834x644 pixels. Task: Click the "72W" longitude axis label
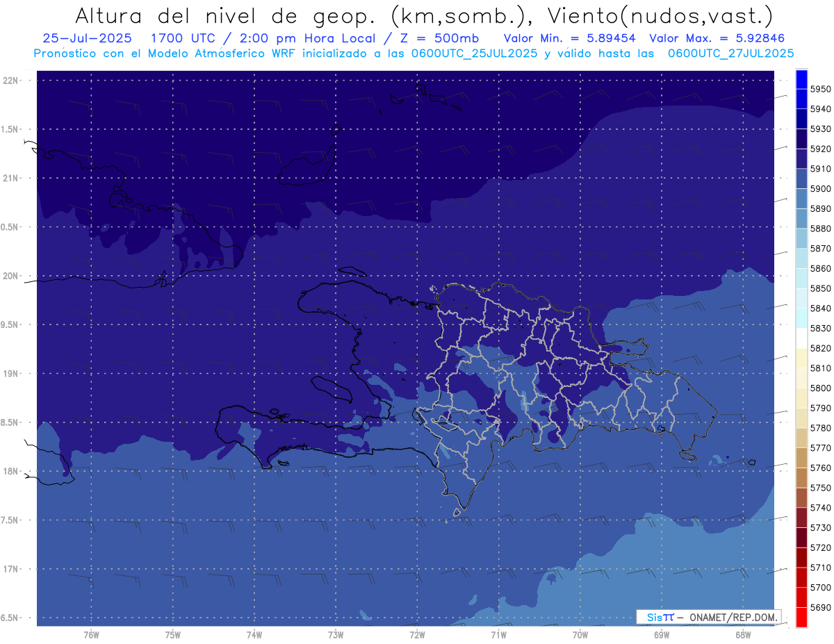coord(417,634)
